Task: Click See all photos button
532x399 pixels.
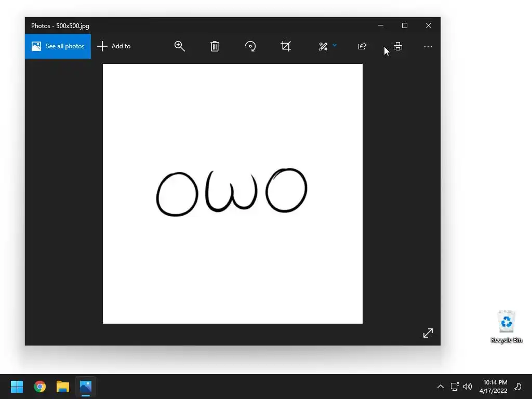Action: point(58,46)
